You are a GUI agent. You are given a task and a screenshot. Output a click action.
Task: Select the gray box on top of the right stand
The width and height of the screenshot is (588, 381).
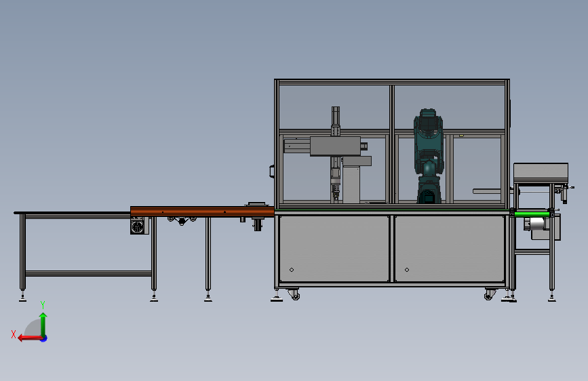pyautogui.click(x=541, y=174)
